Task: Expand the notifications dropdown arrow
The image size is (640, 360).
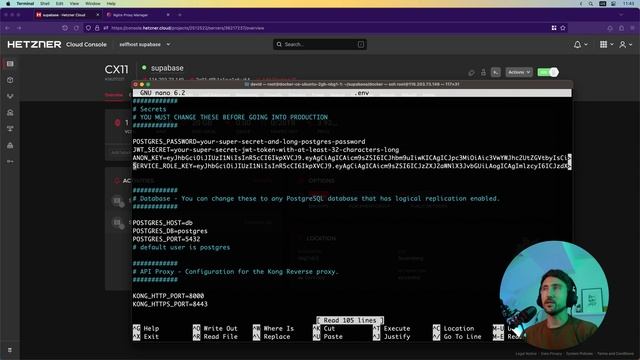Action: pos(586,44)
